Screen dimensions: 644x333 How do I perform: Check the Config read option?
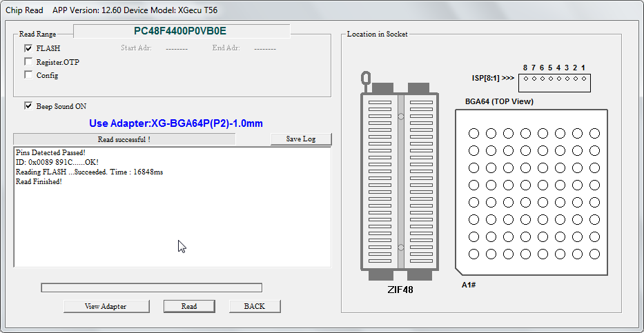coord(28,75)
